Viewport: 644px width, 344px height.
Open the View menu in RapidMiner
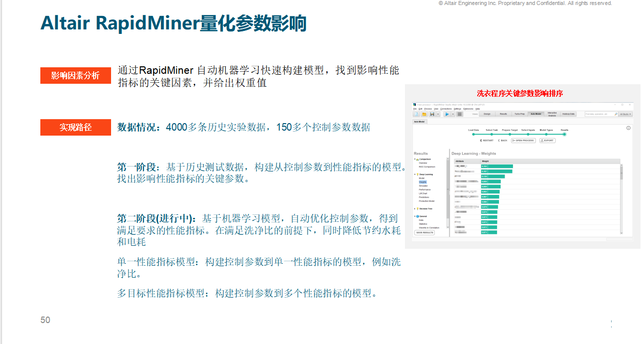coord(436,109)
